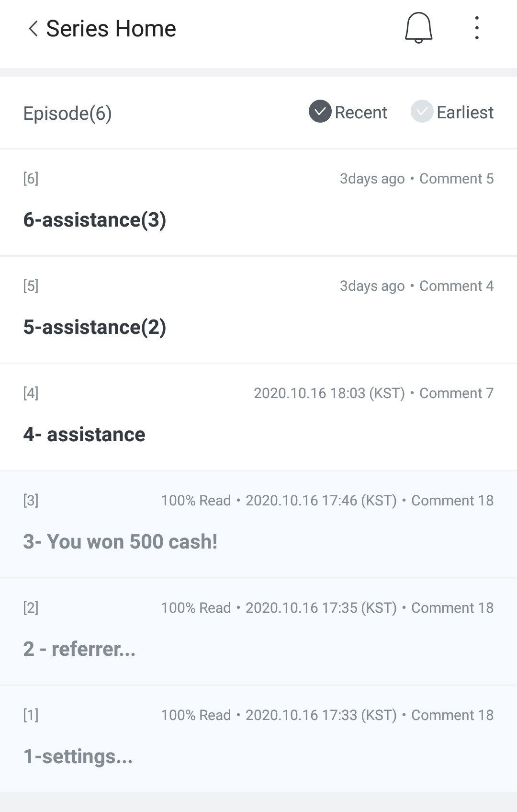
Task: Open episode 1-settings...
Action: coord(78,756)
